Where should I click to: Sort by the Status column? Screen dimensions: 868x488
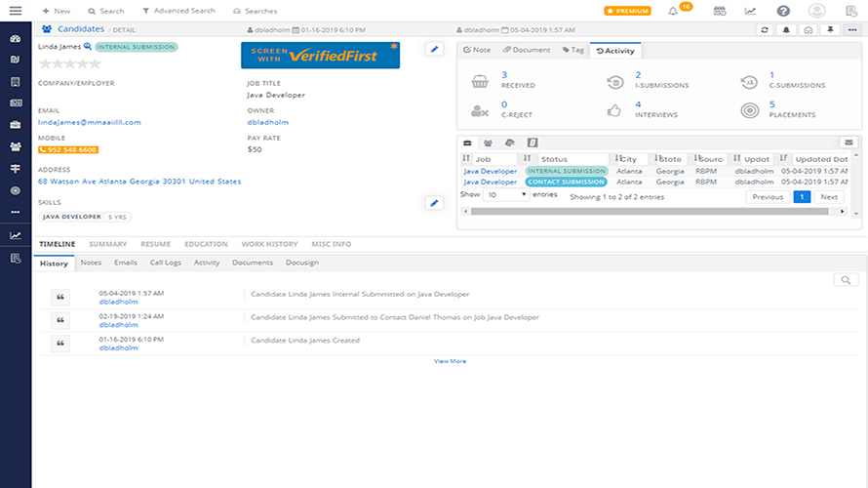pos(566,159)
